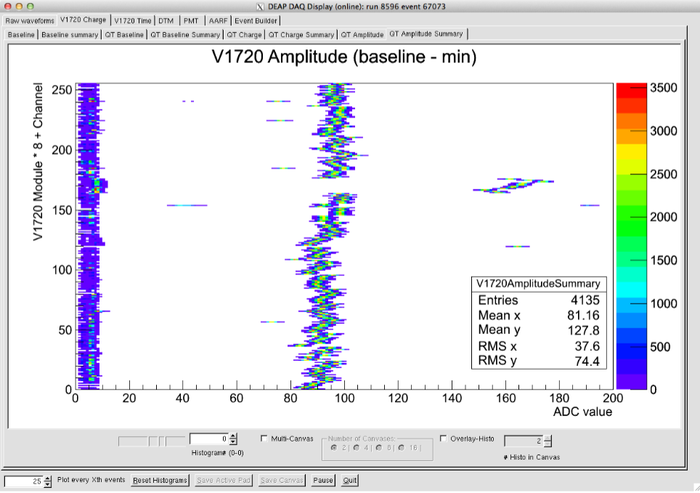Open the Event Builder tab
The image size is (700, 493).
259,19
